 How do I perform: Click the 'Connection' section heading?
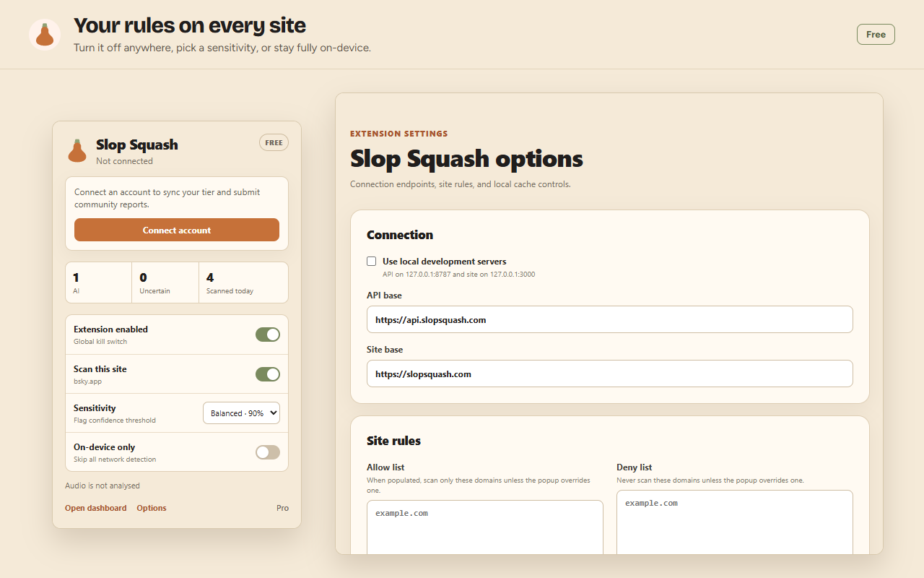point(400,235)
